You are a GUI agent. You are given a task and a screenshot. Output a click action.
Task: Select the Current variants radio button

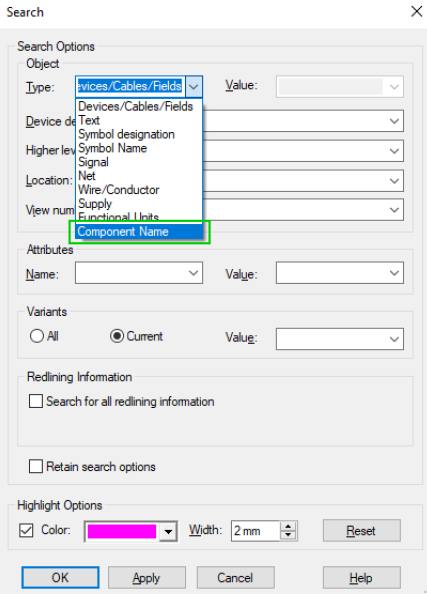click(117, 336)
